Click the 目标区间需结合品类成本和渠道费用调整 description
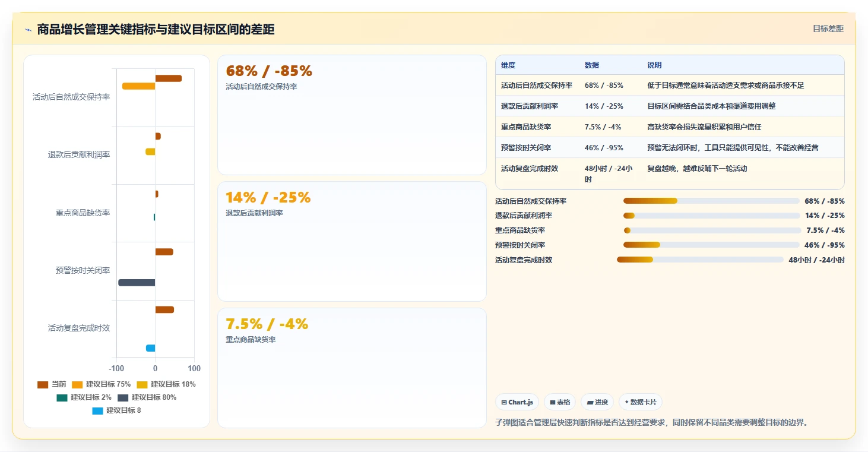Screen dimensions: 868x452 pyautogui.click(x=711, y=106)
